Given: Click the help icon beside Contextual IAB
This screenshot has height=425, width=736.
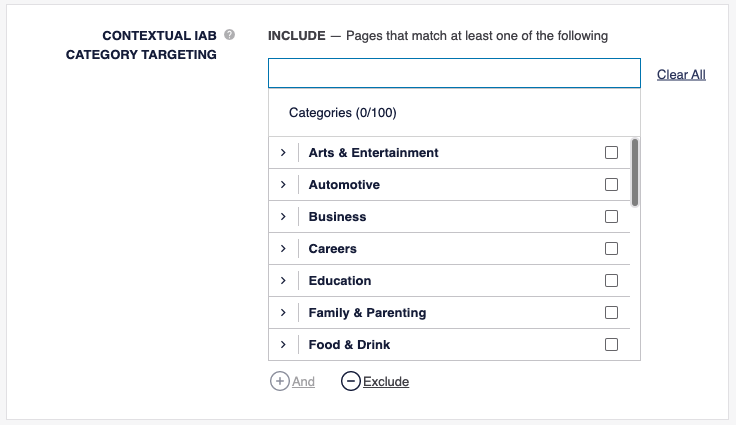Looking at the screenshot, I should [x=230, y=35].
